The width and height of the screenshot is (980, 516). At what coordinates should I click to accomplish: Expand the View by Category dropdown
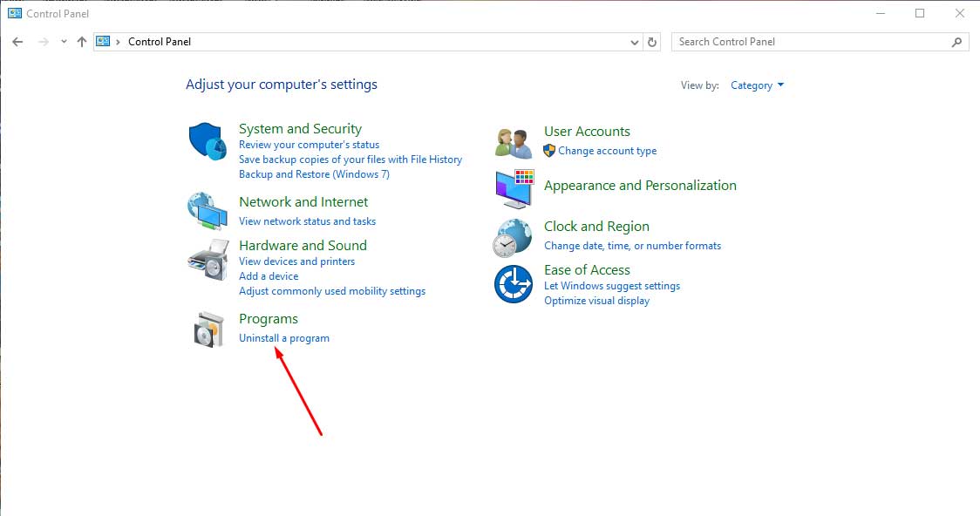pyautogui.click(x=757, y=85)
